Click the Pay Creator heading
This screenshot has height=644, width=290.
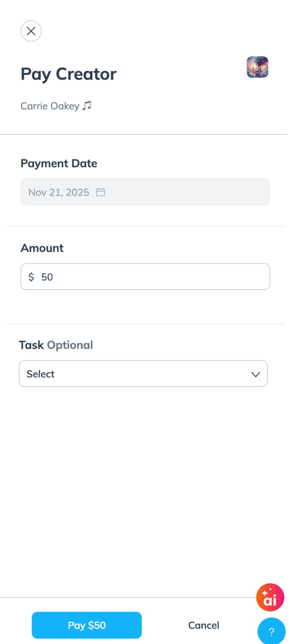[x=68, y=74]
